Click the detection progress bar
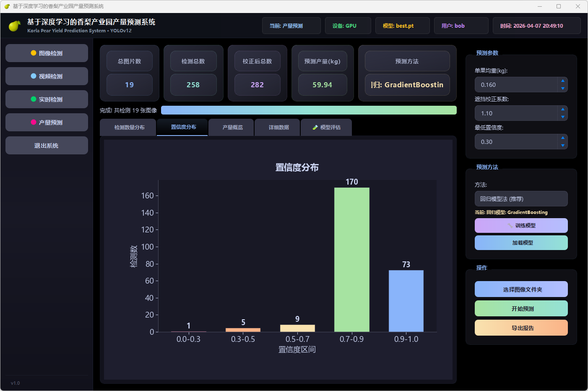 (308, 110)
